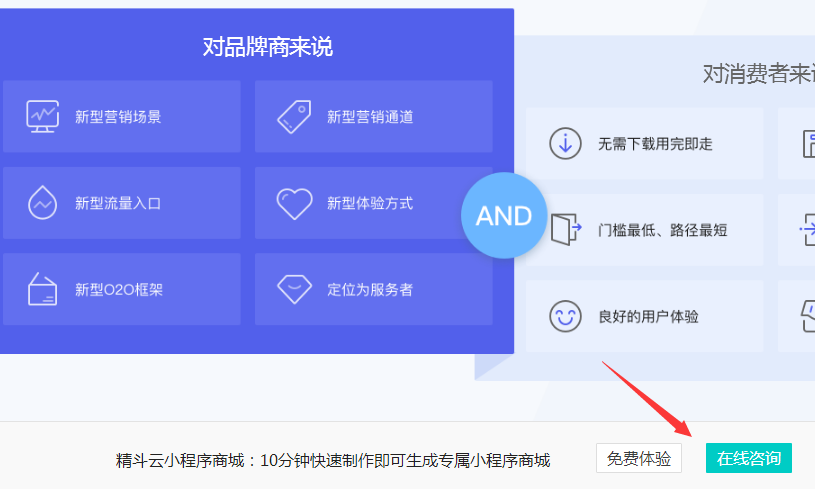Click the 新型流量入口 label
815x489 pixels.
[x=118, y=203]
